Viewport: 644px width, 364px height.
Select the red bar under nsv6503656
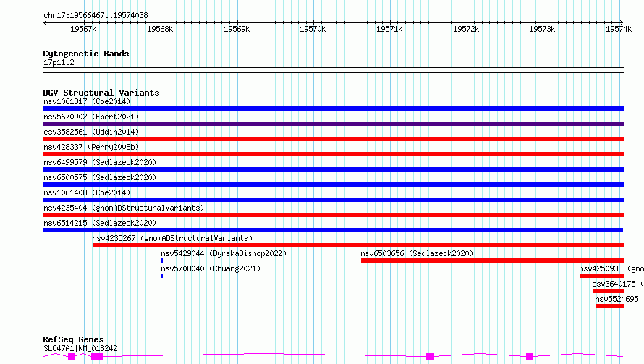point(493,261)
